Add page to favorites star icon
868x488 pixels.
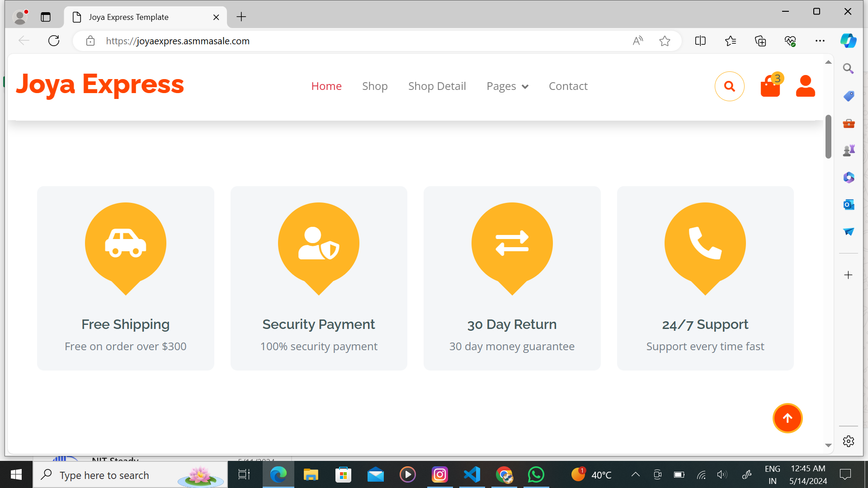665,41
